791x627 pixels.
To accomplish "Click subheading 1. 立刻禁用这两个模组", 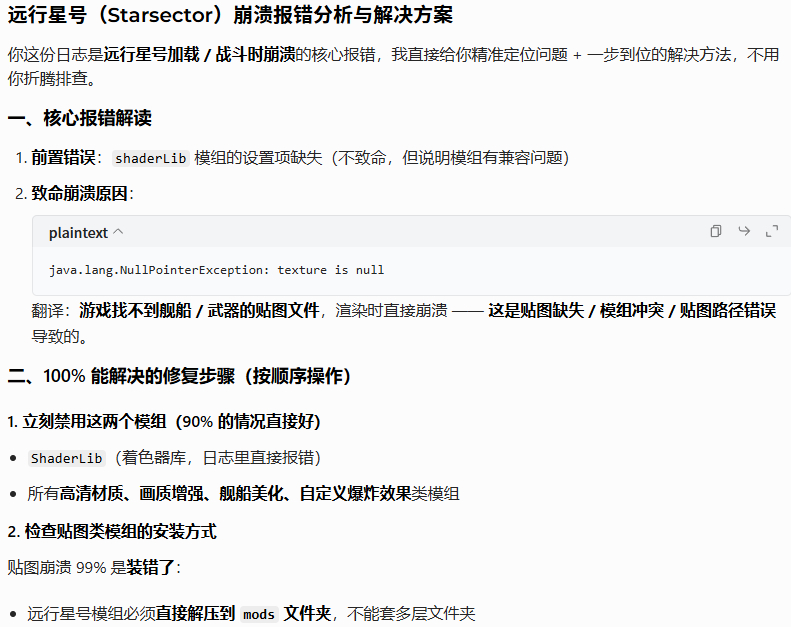I will [164, 421].
